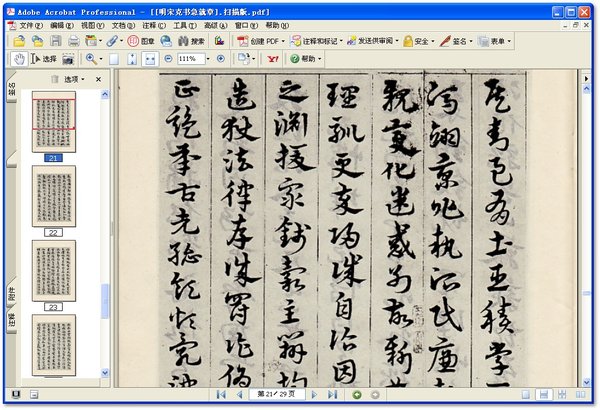Open the 文档 menu
The height and width of the screenshot is (410, 600).
point(123,25)
